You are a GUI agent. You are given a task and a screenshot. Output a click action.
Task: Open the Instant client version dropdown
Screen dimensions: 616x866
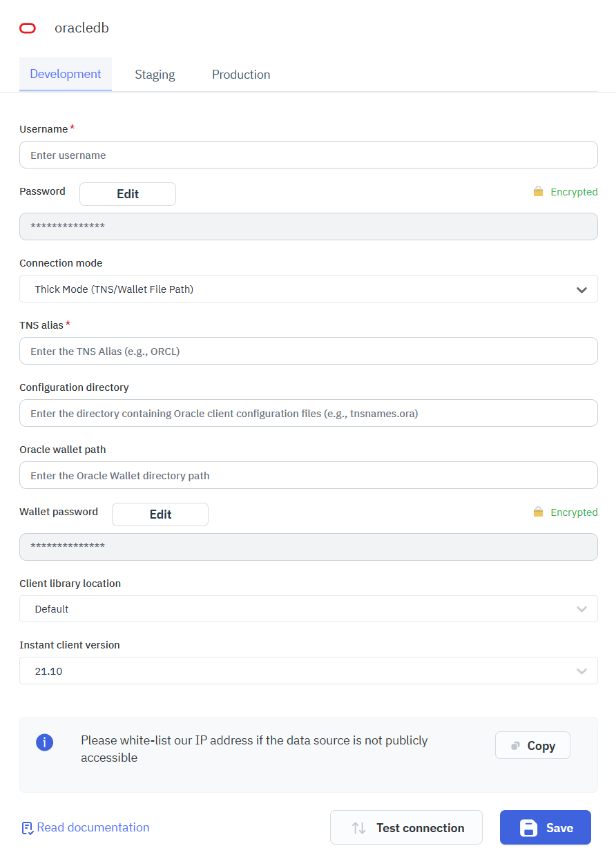pyautogui.click(x=309, y=671)
